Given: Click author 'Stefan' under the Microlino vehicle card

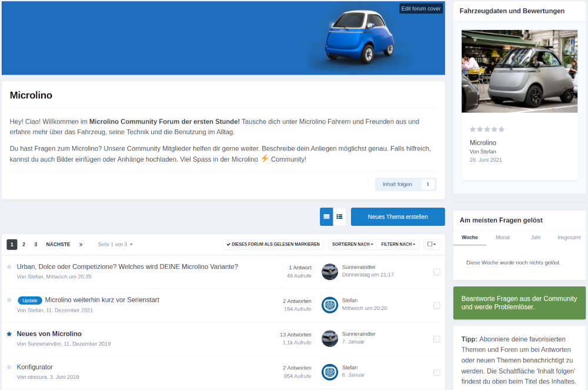Looking at the screenshot, I should point(488,152).
